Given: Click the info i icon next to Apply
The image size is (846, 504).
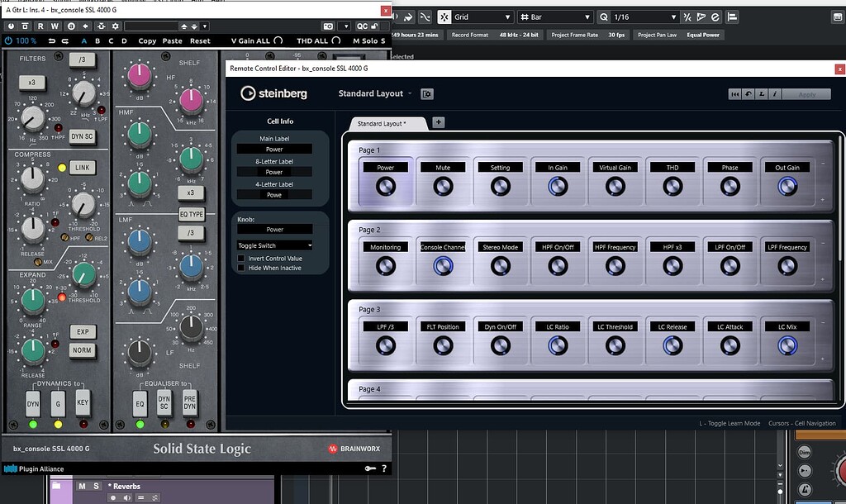Looking at the screenshot, I should click(x=774, y=93).
